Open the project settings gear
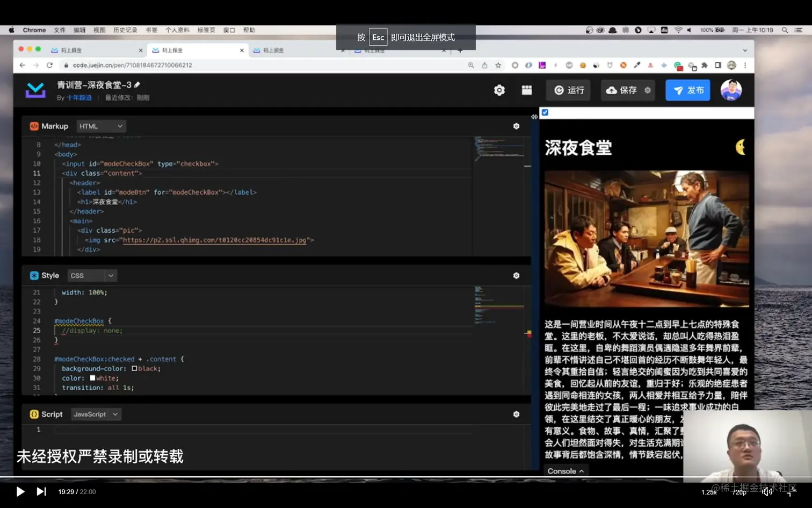 pos(499,90)
